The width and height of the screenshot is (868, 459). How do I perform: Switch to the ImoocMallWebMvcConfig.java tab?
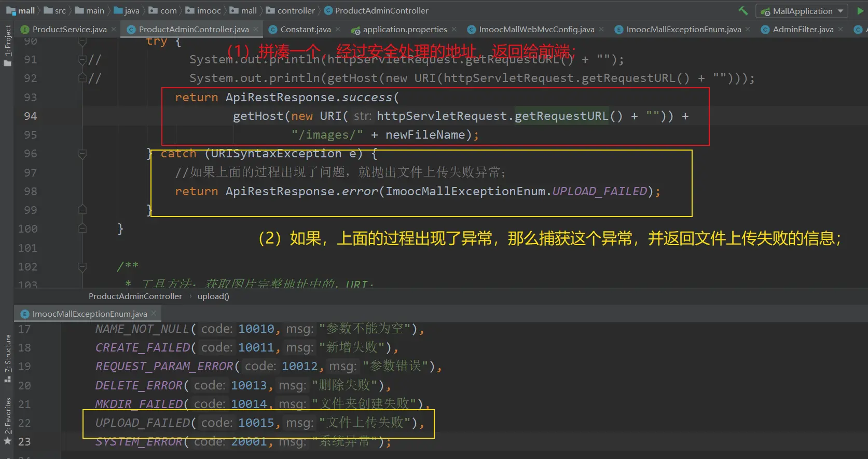536,30
